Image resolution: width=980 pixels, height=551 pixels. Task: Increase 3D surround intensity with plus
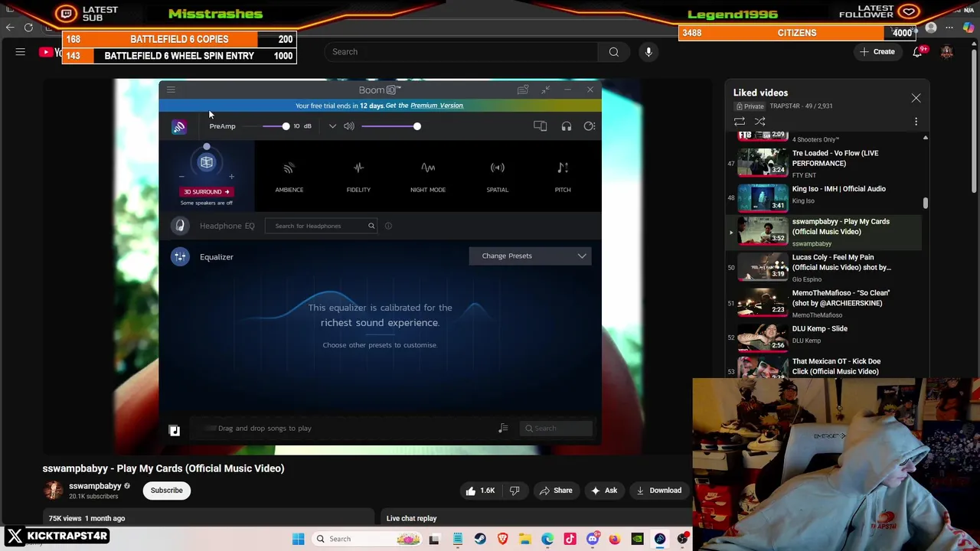231,177
